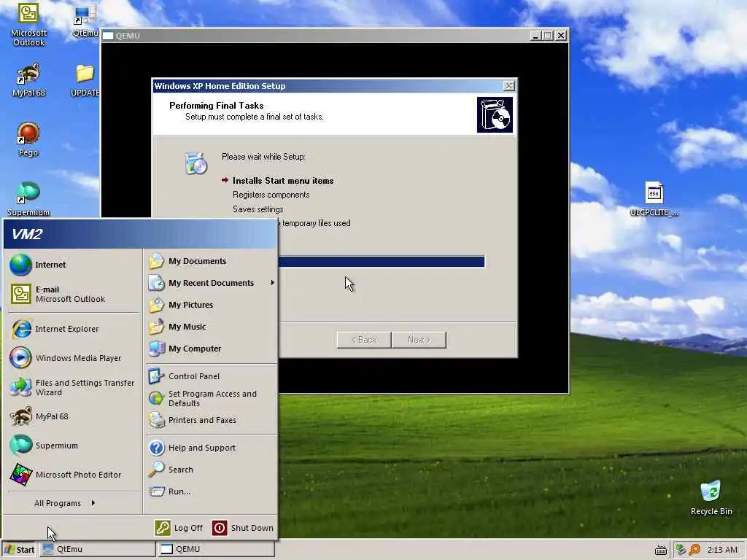Switch to QEMU taskbar button
747x560 pixels.
215,549
